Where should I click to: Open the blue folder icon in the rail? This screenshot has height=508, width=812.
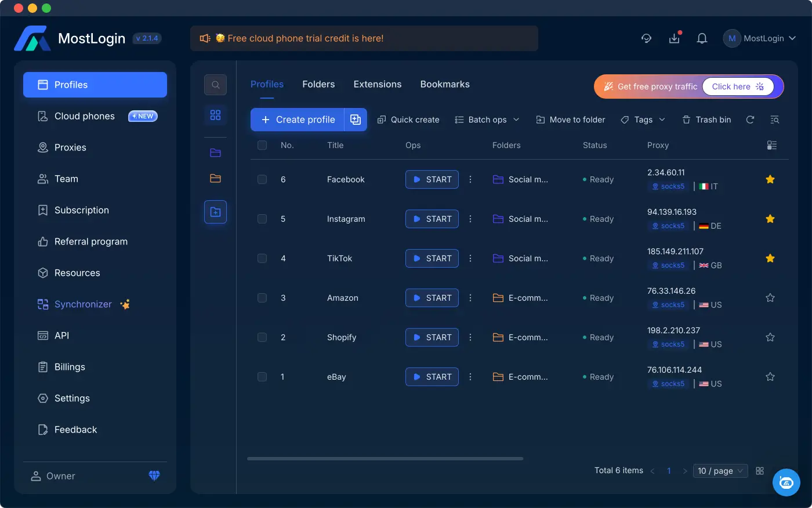point(215,153)
